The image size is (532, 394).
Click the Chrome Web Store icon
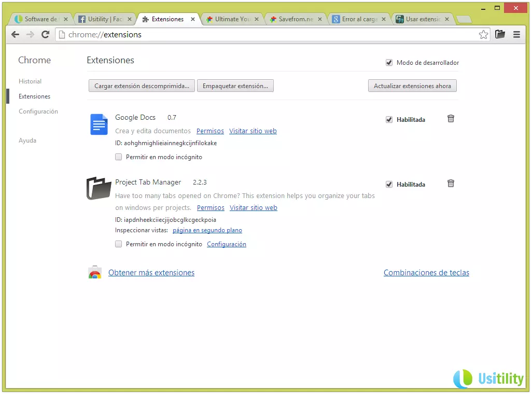click(x=94, y=273)
